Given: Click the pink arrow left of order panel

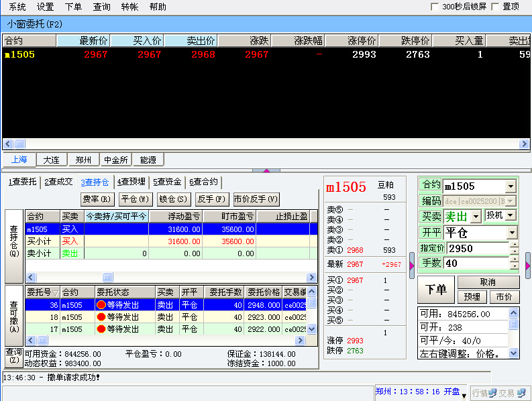Looking at the screenshot, I should tap(412, 266).
